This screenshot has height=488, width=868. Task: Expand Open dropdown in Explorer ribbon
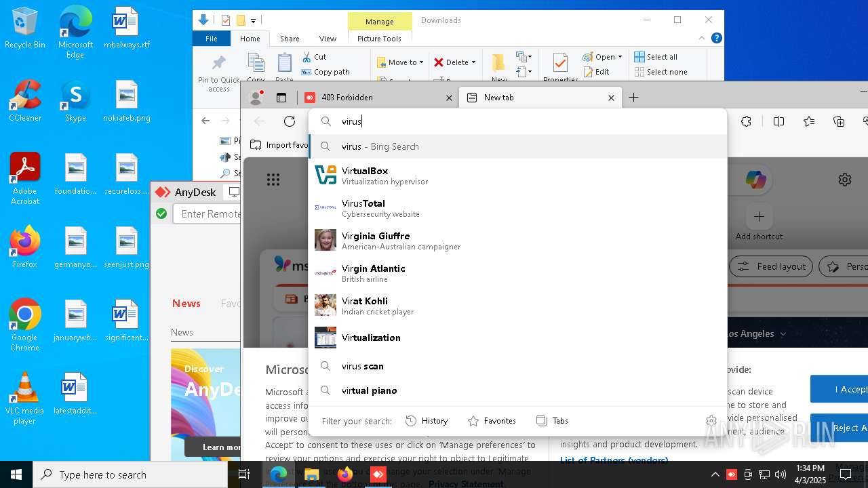(x=602, y=57)
